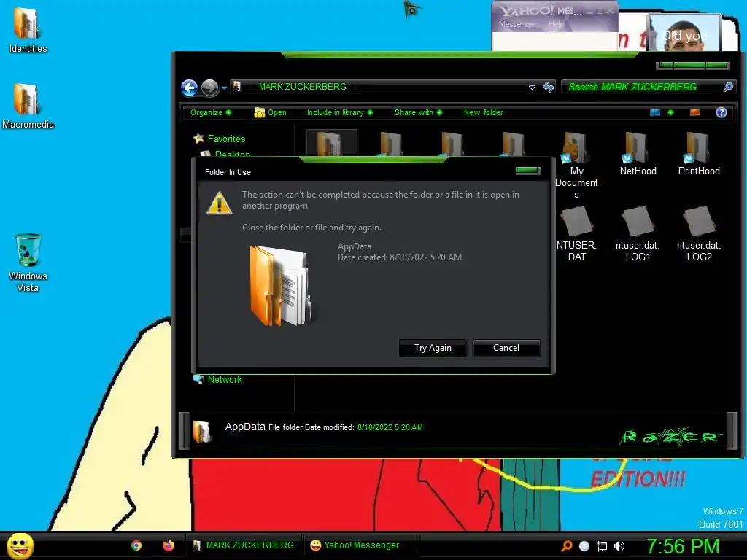Open the Windows Vista recycle bin icon
The width and height of the screenshot is (747, 560).
point(28,262)
